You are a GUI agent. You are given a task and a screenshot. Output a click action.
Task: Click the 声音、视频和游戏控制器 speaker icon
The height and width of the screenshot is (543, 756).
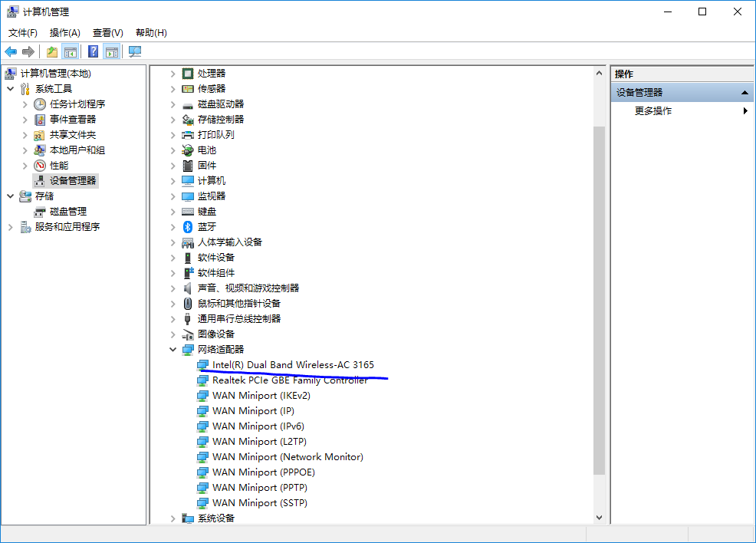click(188, 288)
